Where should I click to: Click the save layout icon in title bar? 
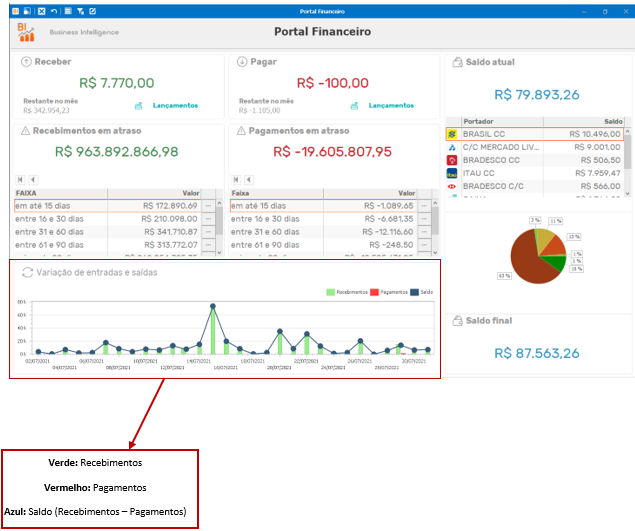tap(27, 11)
